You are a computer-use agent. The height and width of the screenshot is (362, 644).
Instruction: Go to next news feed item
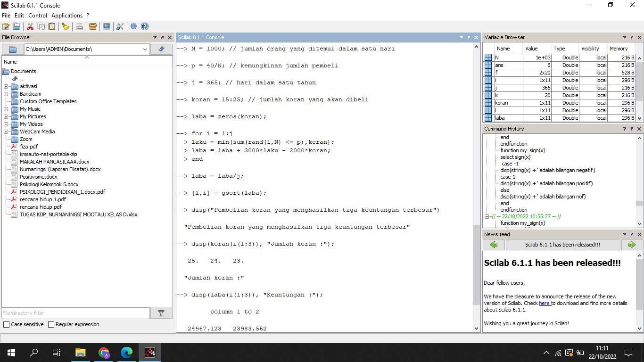(632, 245)
